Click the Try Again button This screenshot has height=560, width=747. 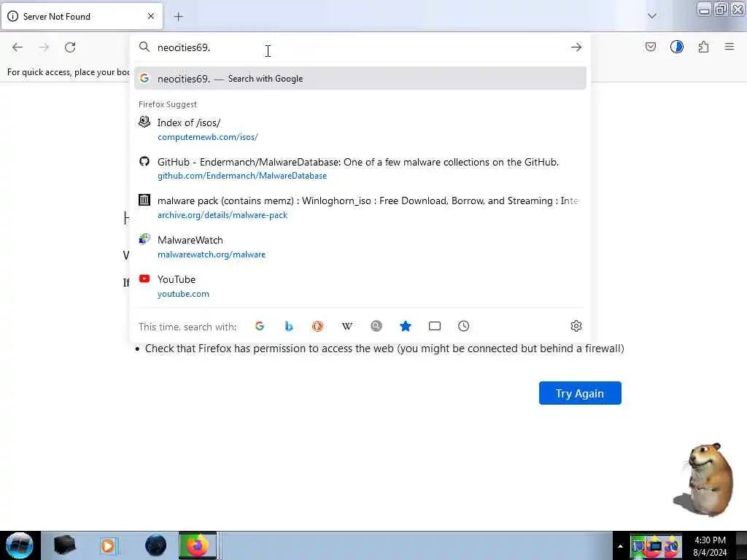click(x=580, y=393)
